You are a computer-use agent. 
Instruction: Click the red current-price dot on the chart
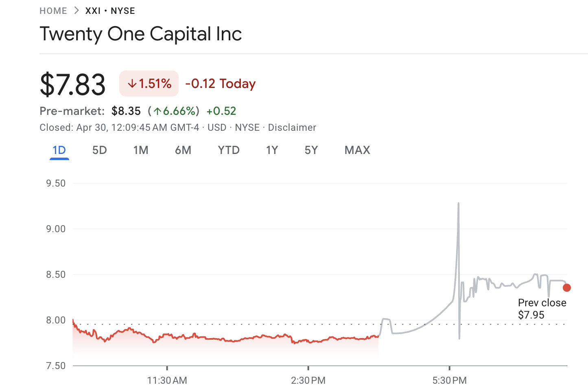click(567, 288)
